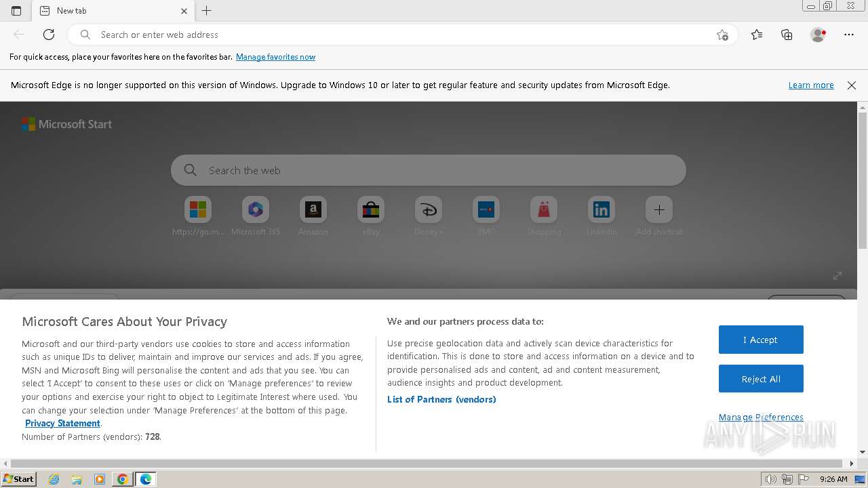868x488 pixels.
Task: Click the volume speaker tray icon
Action: [770, 479]
